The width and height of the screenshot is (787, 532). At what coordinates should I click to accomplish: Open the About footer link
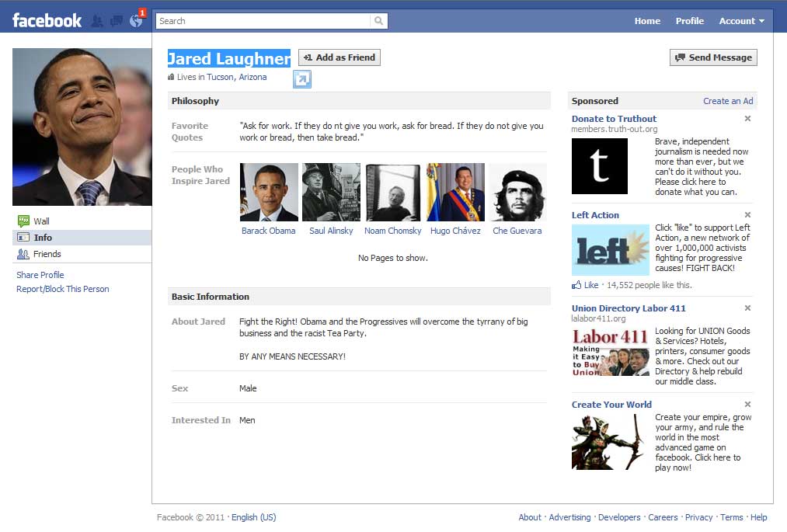(x=530, y=517)
